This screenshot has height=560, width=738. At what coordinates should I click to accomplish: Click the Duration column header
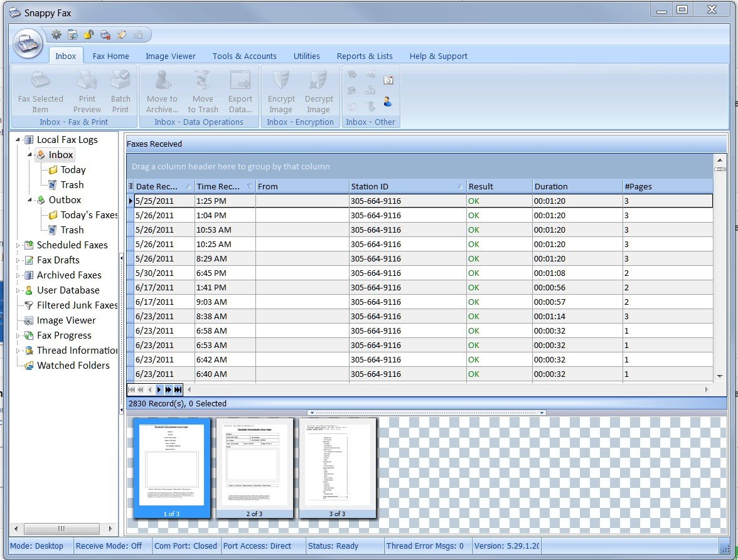pos(577,186)
